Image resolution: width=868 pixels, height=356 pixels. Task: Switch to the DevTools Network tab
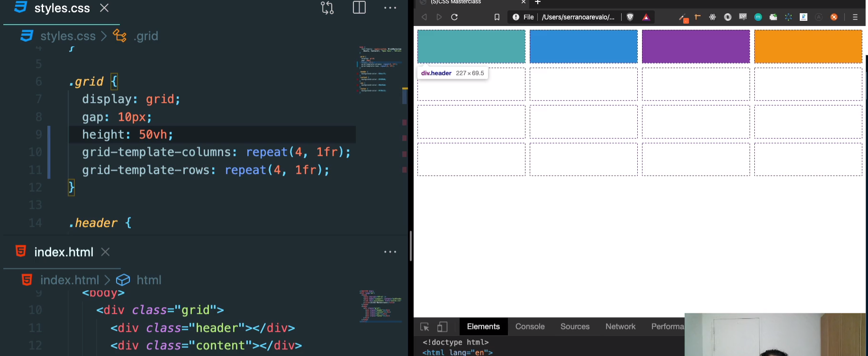(x=621, y=327)
